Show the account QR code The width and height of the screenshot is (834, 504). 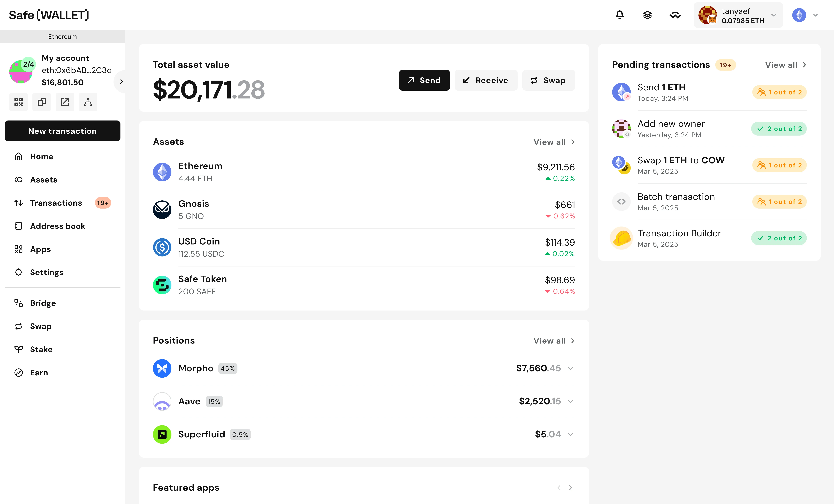[18, 102]
